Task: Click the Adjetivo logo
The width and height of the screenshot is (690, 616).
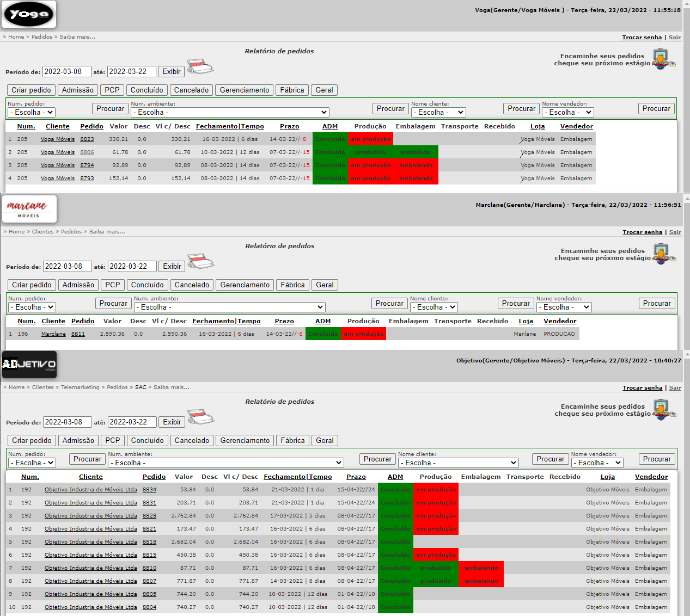Action: [x=29, y=365]
